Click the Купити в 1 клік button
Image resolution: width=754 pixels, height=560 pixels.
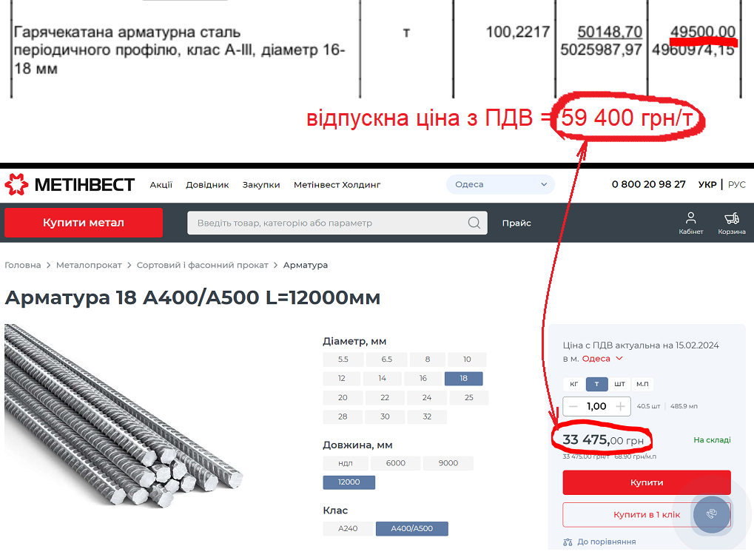[647, 515]
